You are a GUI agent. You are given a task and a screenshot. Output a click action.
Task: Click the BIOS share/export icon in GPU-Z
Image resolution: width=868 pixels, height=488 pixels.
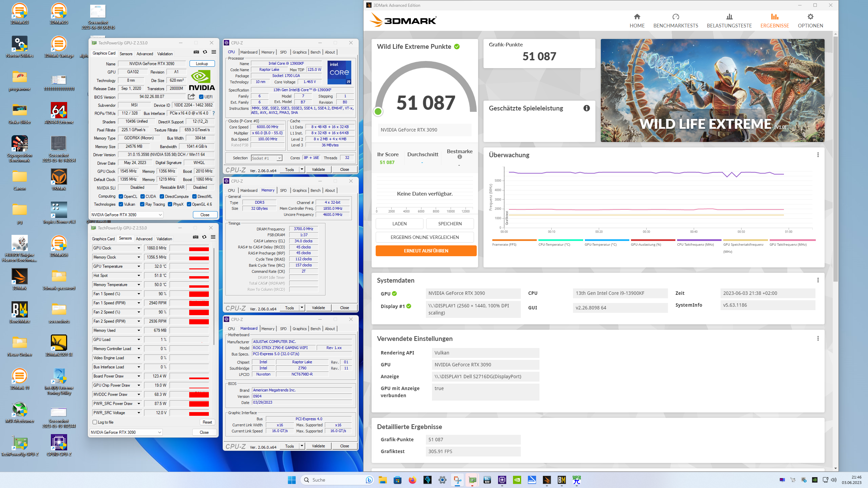click(x=192, y=97)
